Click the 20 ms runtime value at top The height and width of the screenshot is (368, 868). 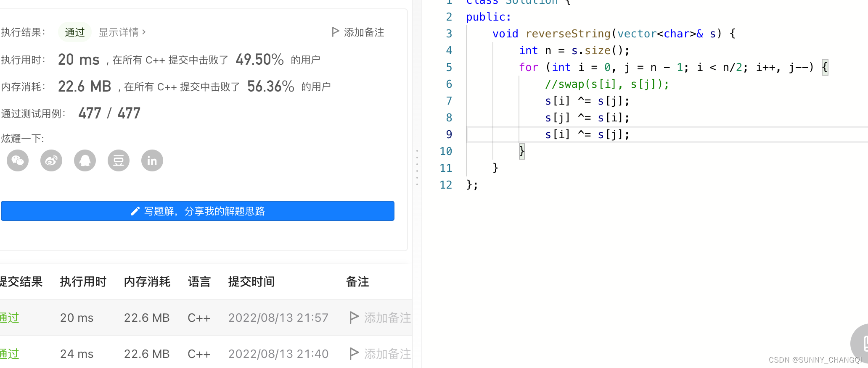point(79,60)
